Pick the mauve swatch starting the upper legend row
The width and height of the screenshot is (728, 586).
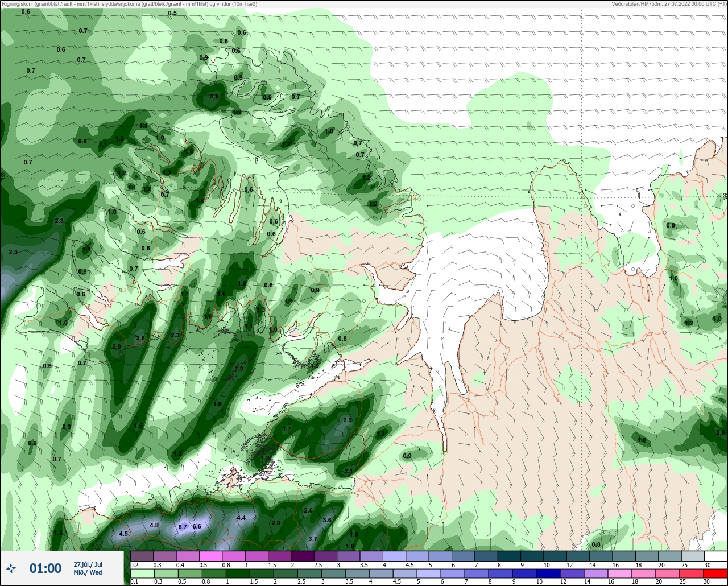(x=142, y=556)
